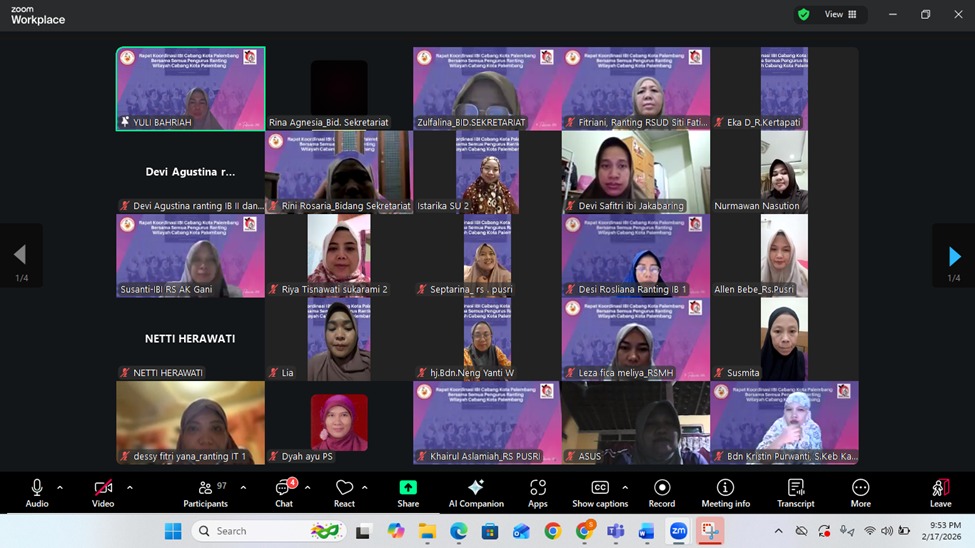Open Task View from taskbar
The height and width of the screenshot is (548, 975).
pyautogui.click(x=363, y=531)
